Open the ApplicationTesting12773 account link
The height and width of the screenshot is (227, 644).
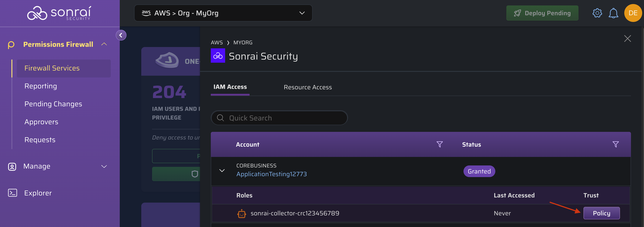click(272, 174)
